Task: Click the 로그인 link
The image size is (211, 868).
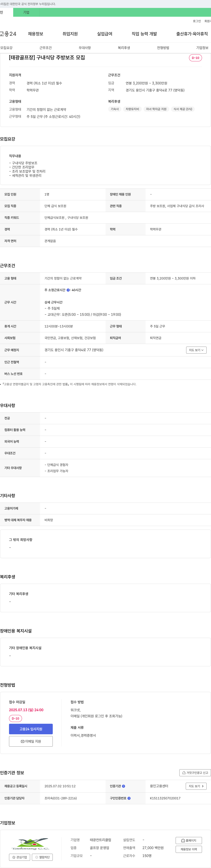Action: [197, 21]
